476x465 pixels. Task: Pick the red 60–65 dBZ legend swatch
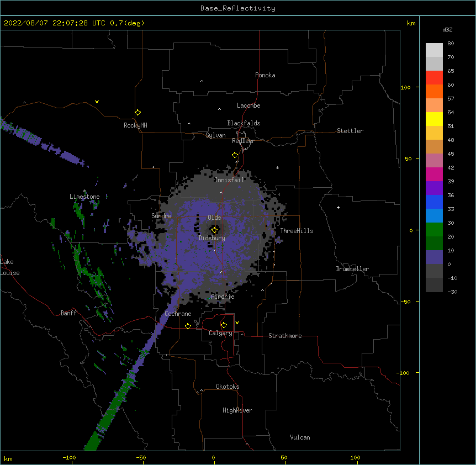[434, 78]
